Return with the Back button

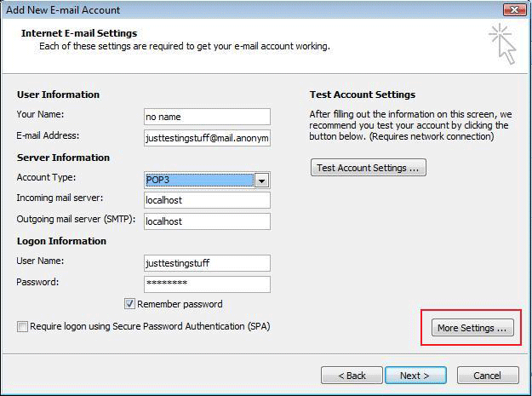352,376
